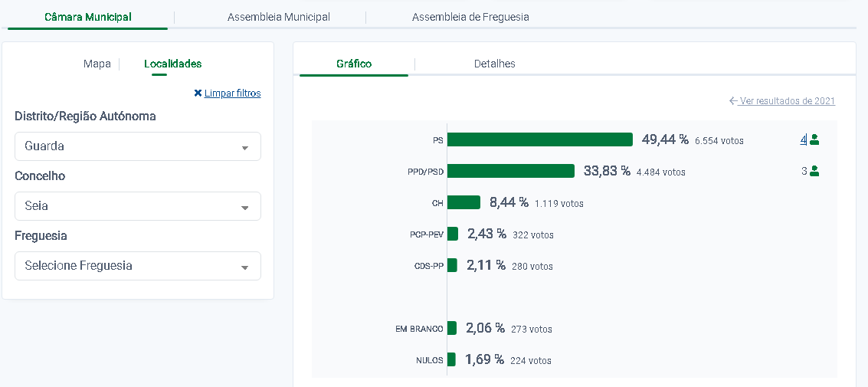This screenshot has height=387, width=868.
Task: Go to the Câmara Municipal tab
Action: pos(87,17)
